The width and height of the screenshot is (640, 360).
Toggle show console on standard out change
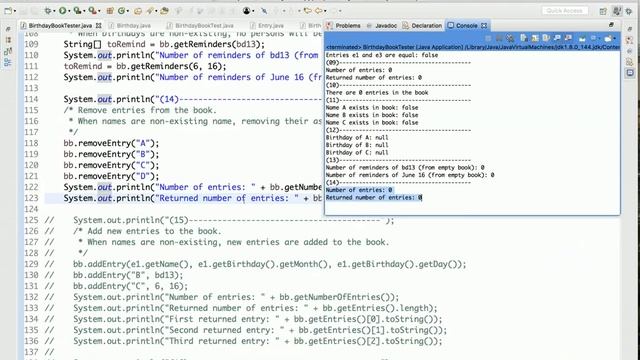(x=557, y=38)
